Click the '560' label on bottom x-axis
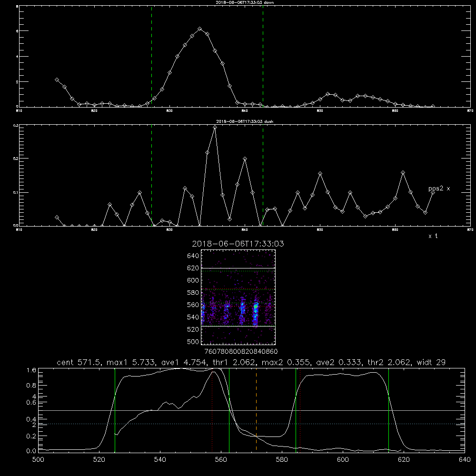The image size is (476, 476). coord(221,460)
